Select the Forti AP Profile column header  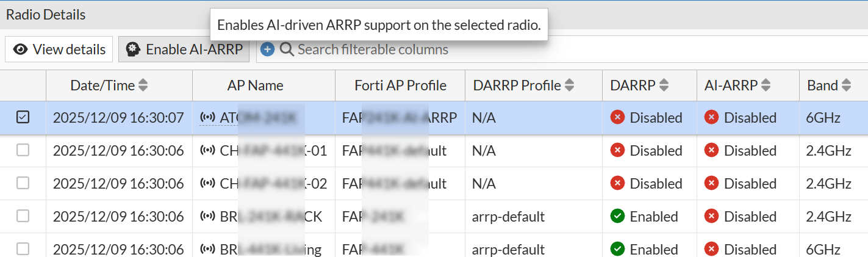pos(400,85)
